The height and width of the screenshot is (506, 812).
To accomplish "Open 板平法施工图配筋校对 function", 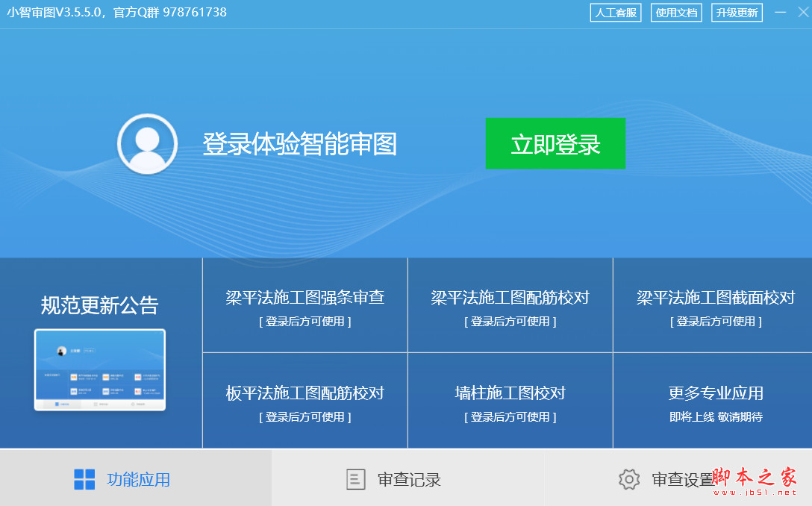I will tap(304, 400).
